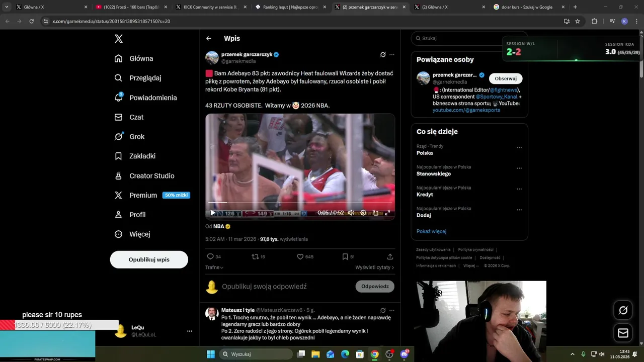Open Zakładki bookmarks

pos(135,156)
